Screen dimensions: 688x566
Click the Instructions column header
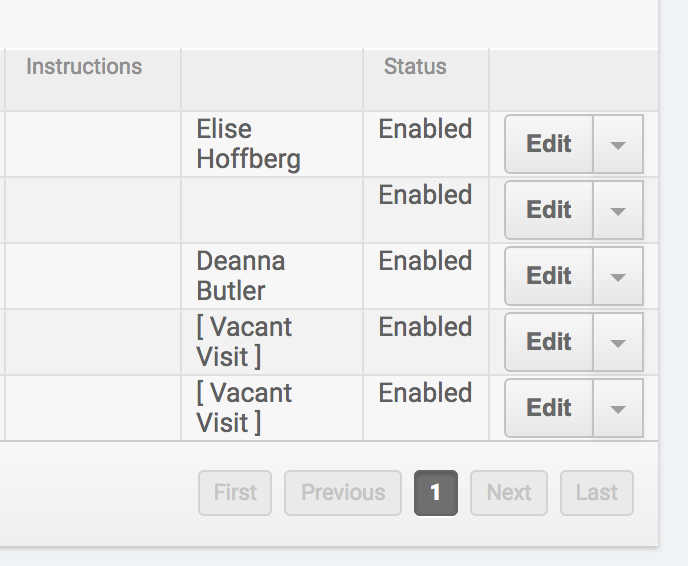click(84, 67)
